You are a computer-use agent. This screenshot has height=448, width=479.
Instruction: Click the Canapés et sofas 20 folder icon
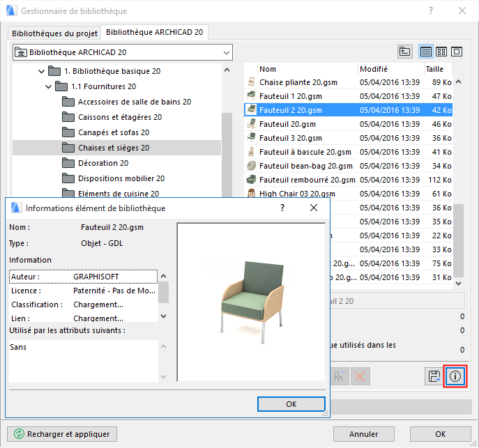[x=68, y=132]
